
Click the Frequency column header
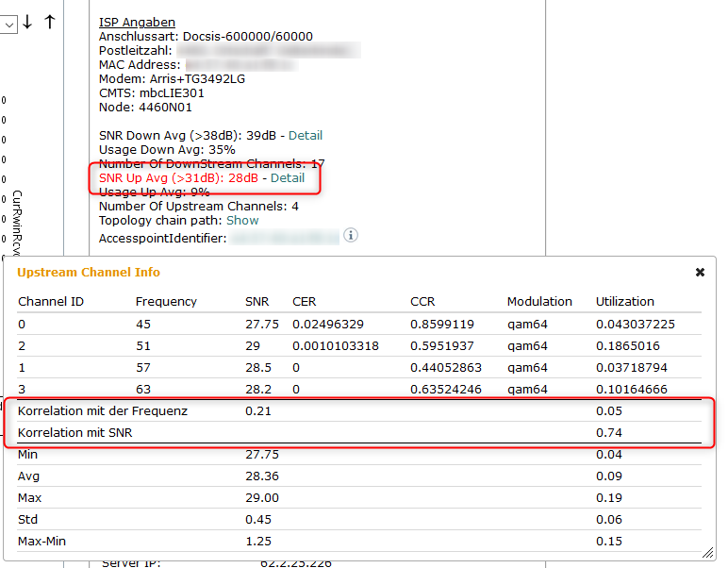click(x=166, y=301)
